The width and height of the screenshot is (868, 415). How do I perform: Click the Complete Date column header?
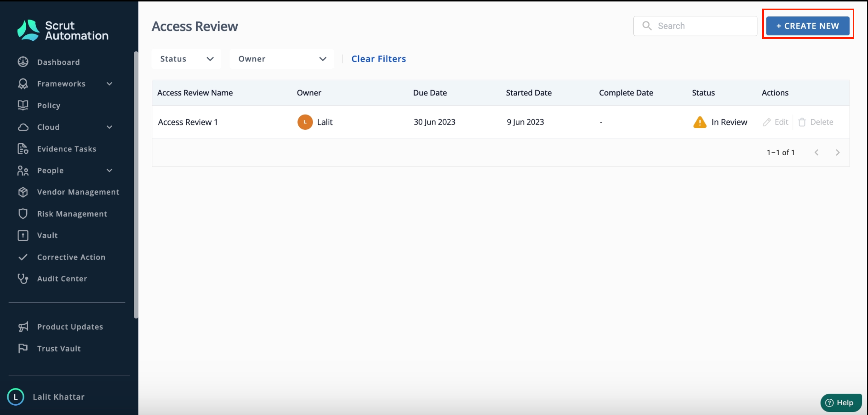tap(626, 93)
